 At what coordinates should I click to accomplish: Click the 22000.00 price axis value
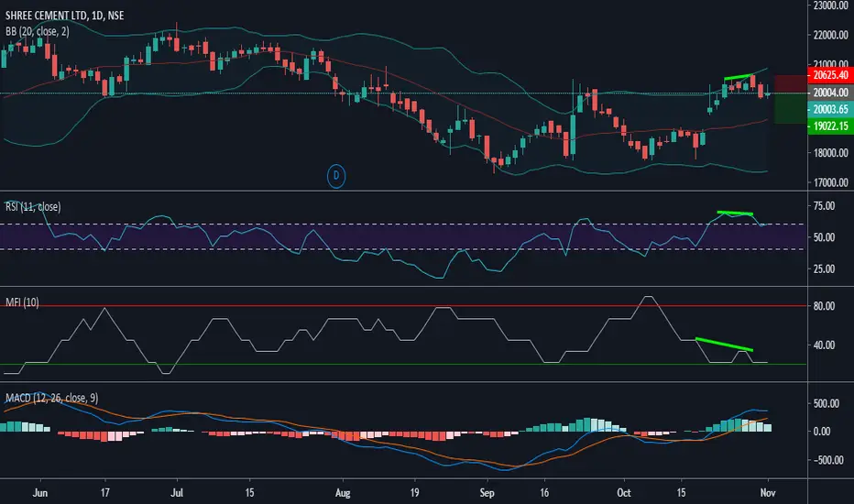(x=831, y=35)
